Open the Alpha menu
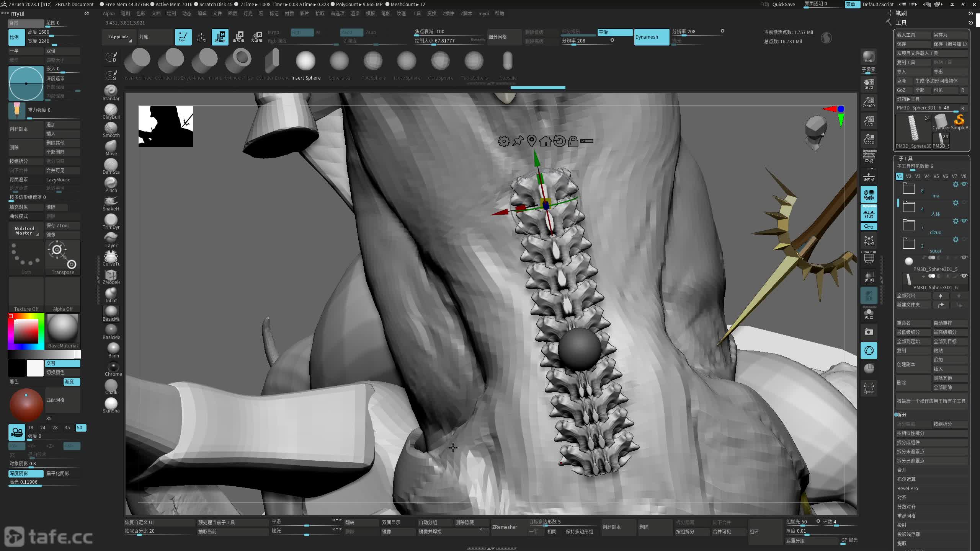Screen dimensions: 980x551 click(109, 13)
